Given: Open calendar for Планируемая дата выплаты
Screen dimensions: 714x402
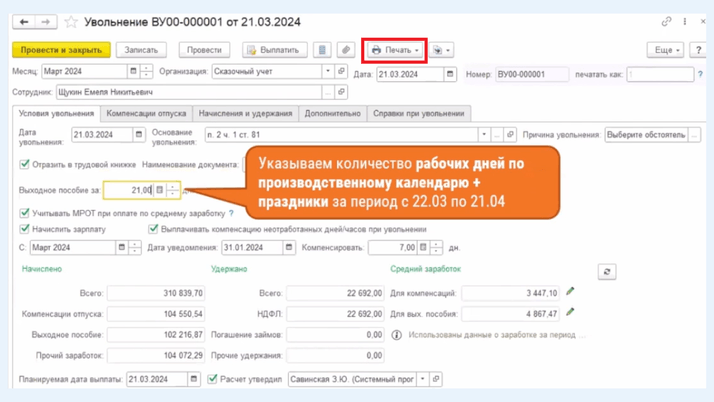Looking at the screenshot, I should click(194, 379).
